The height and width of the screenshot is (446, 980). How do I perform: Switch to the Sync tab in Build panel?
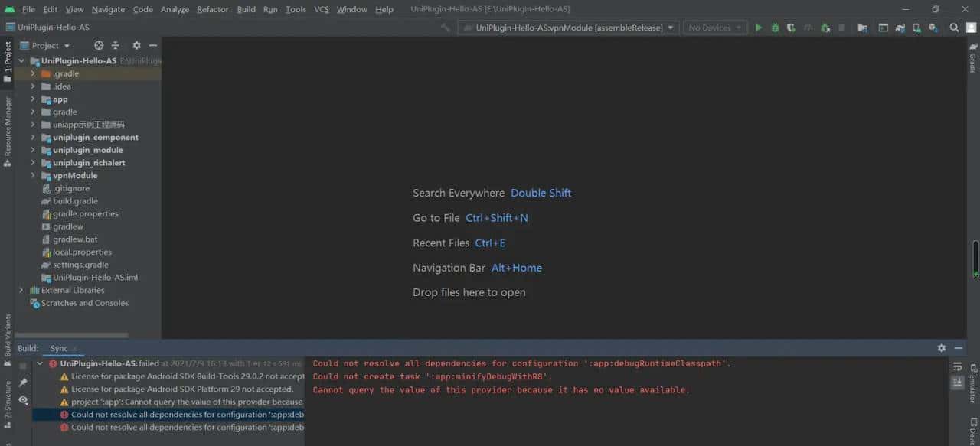pos(60,347)
